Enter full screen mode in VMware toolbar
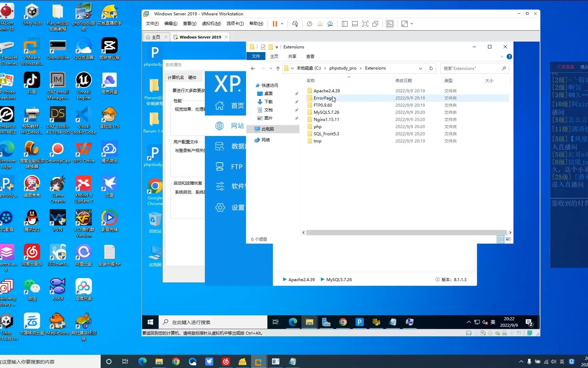This screenshot has width=588, height=368. [x=365, y=24]
